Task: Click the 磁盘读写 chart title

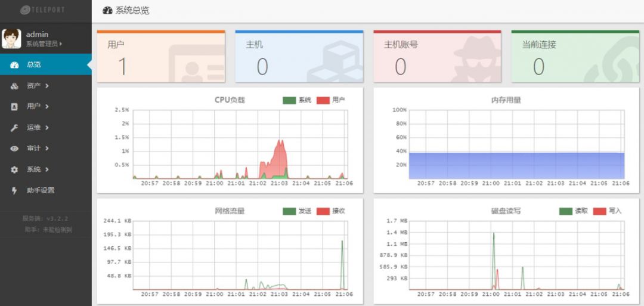Action: click(506, 211)
